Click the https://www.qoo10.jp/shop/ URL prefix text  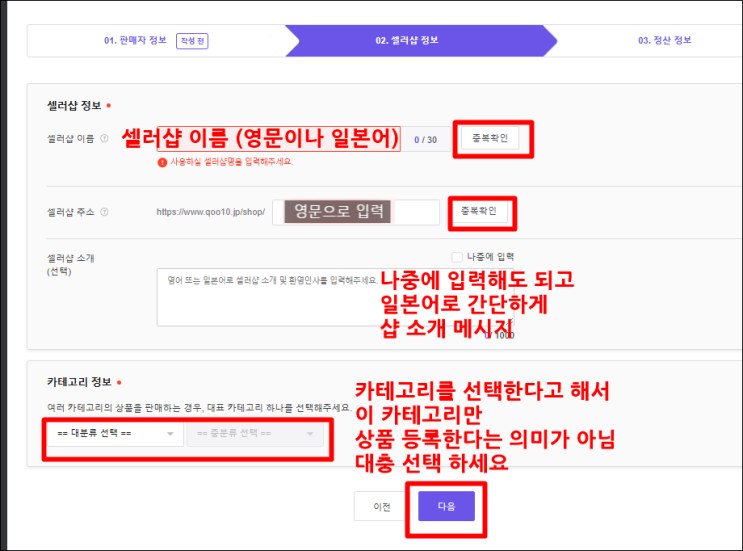coord(210,212)
